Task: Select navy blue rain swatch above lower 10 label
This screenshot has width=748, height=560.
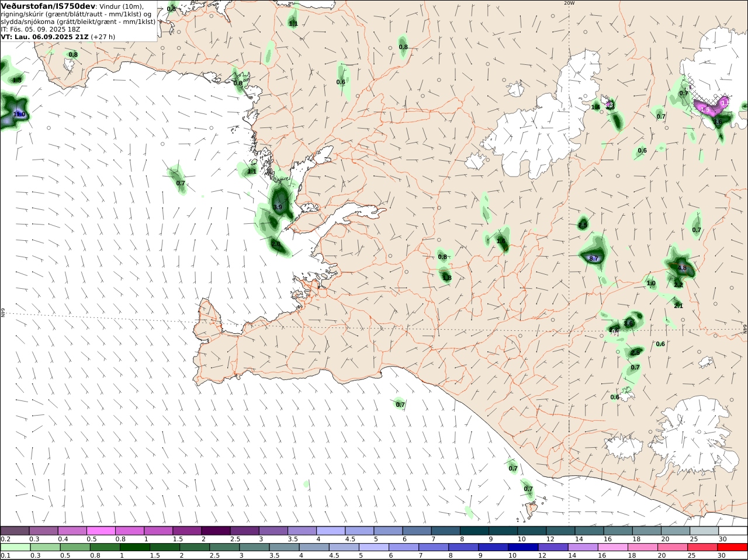Action: tap(524, 547)
